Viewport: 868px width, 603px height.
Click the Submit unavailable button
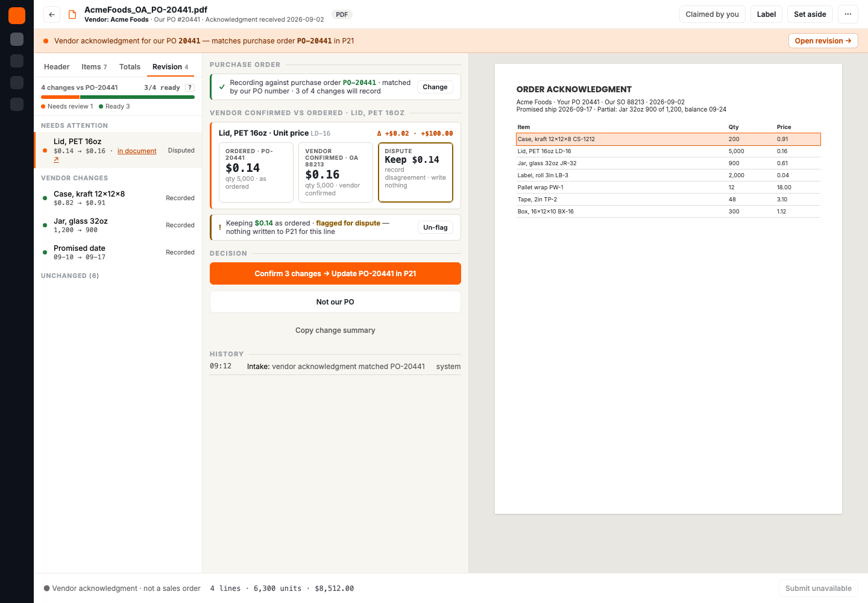[x=818, y=589]
